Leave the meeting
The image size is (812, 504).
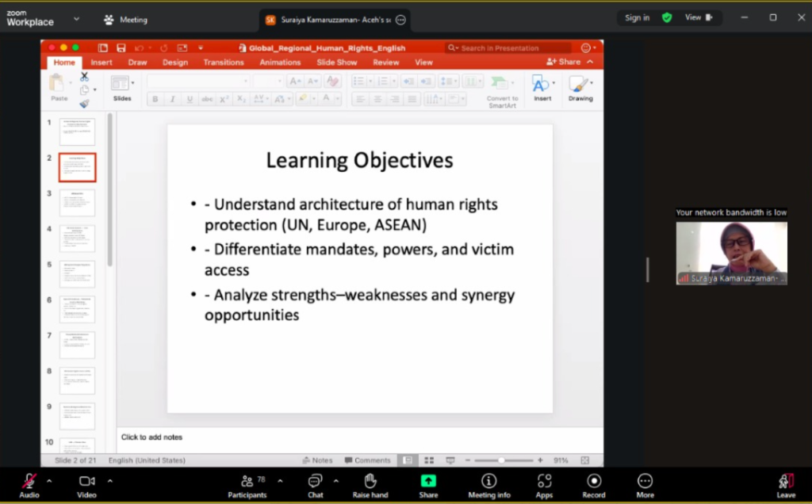pyautogui.click(x=786, y=486)
